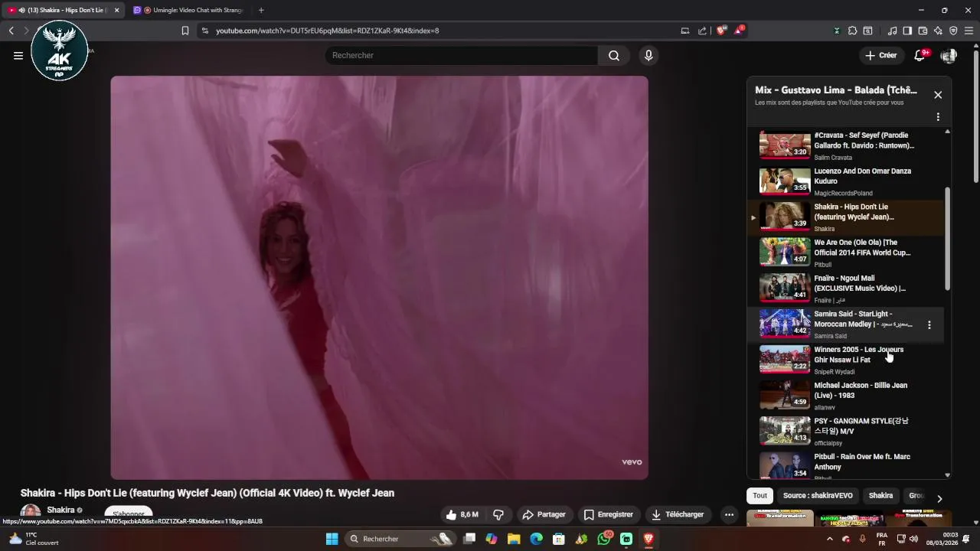Open WhatsApp from the taskbar
The image size is (980, 551).
click(604, 539)
